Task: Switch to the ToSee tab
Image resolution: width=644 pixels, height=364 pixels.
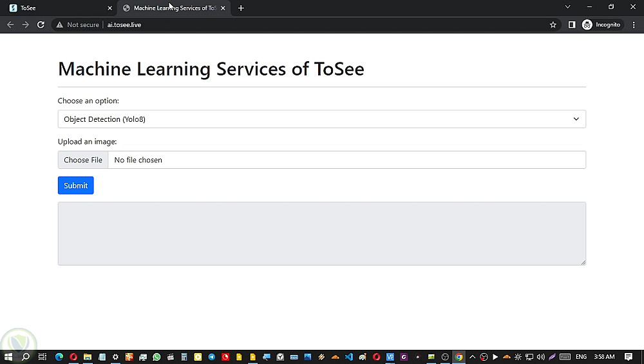Action: point(58,8)
